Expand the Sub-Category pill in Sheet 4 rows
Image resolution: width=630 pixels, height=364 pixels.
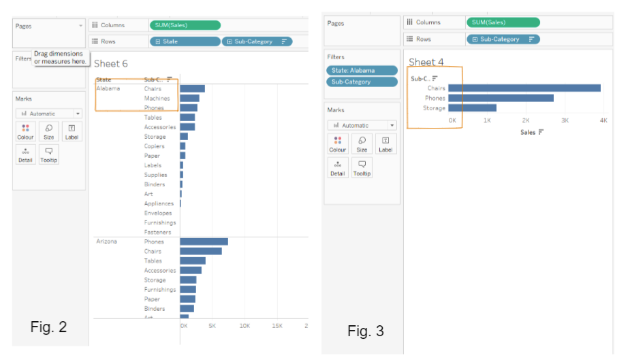[475, 39]
